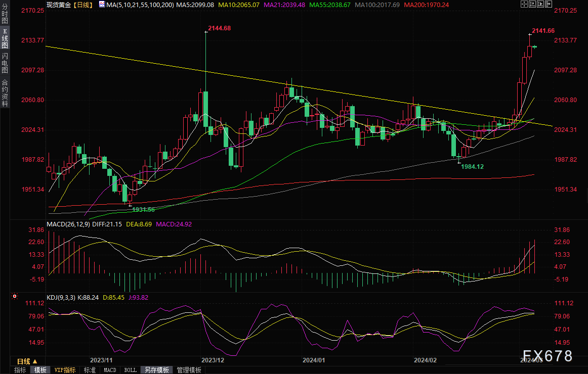Click the MA indicator chart icon

(102, 5)
